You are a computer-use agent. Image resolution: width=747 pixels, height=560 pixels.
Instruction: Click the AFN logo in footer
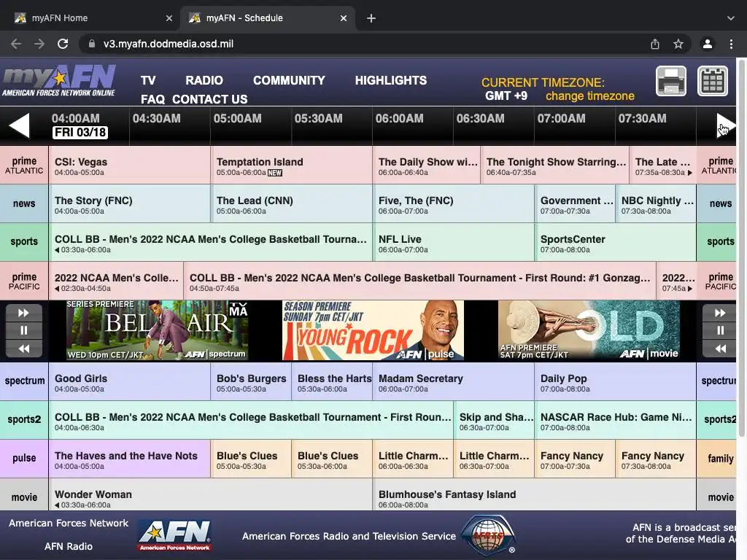[175, 534]
